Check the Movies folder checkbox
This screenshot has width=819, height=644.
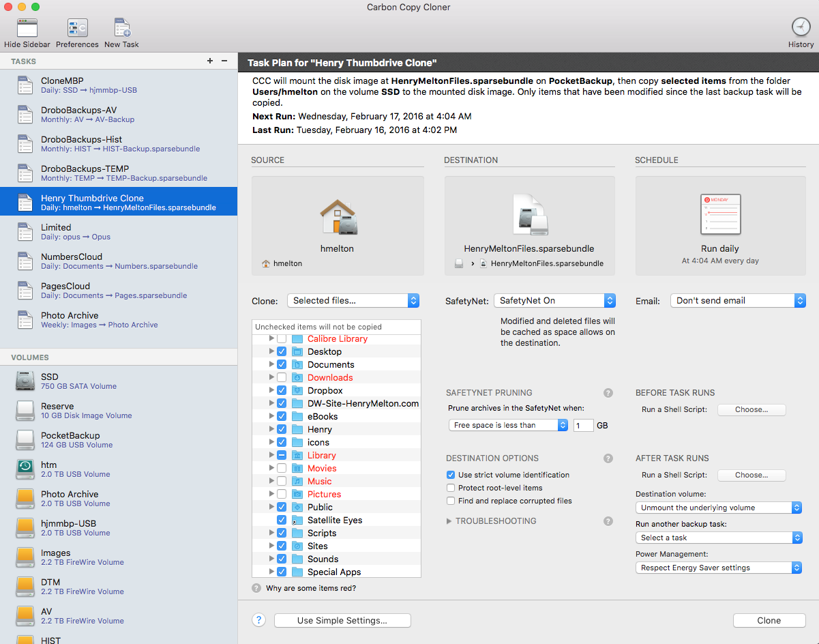point(281,468)
